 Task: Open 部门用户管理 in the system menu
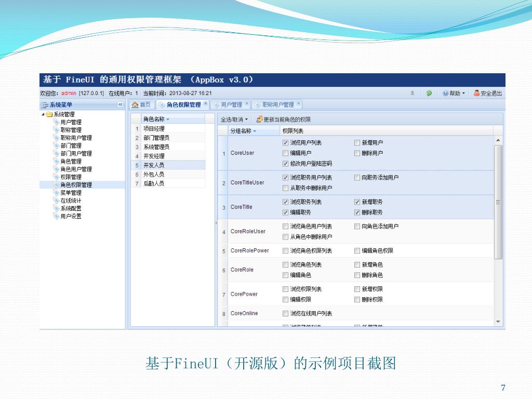pos(76,153)
